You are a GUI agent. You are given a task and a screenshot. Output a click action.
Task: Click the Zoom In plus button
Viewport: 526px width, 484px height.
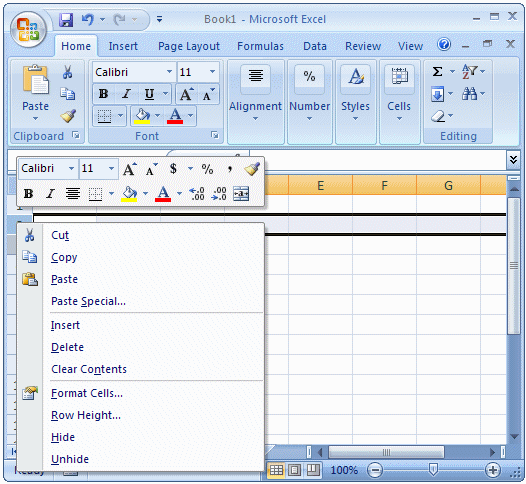(492, 470)
